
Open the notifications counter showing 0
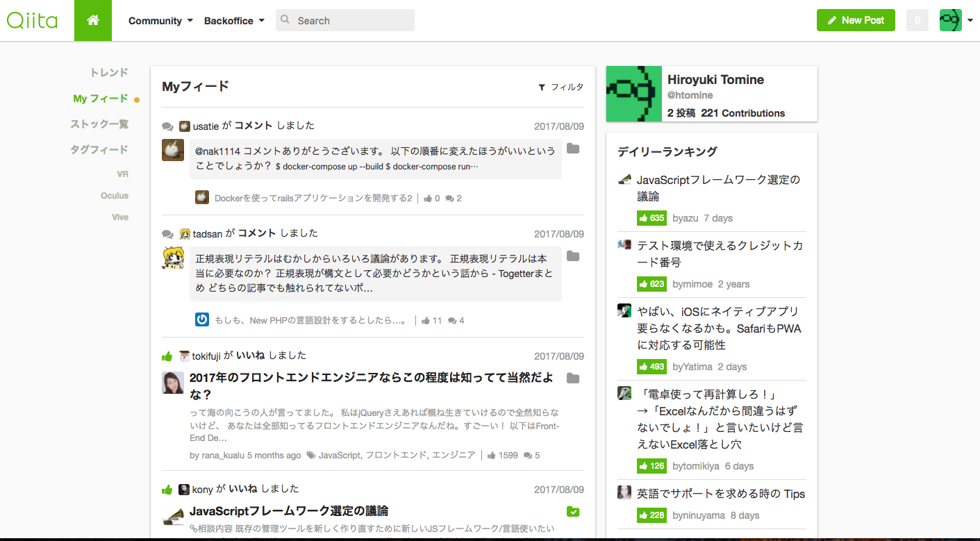point(917,20)
